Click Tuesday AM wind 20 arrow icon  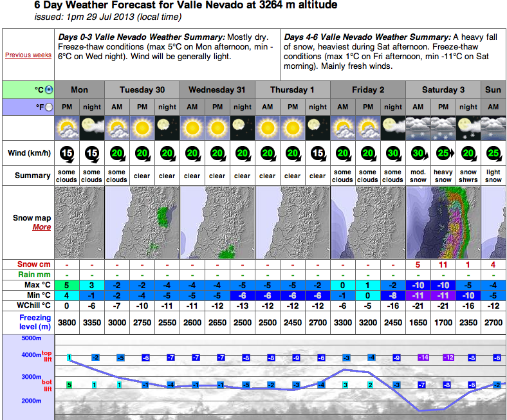pyautogui.click(x=117, y=154)
